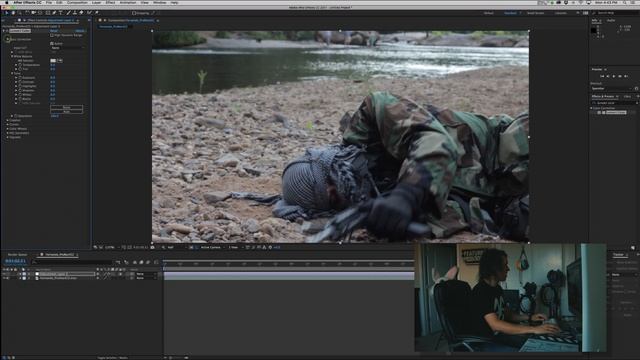This screenshot has height=360, width=640.
Task: Pick the WB Selector eyedropper
Action: pos(60,60)
